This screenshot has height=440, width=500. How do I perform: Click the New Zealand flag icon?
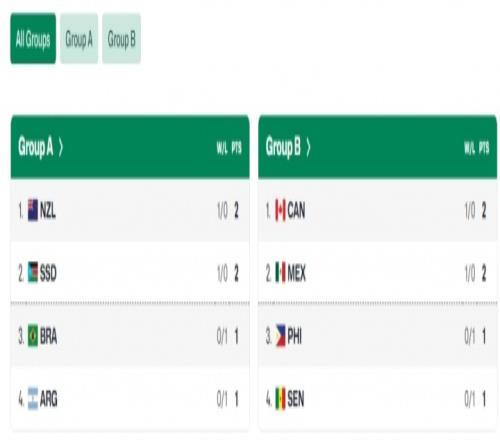tap(33, 210)
